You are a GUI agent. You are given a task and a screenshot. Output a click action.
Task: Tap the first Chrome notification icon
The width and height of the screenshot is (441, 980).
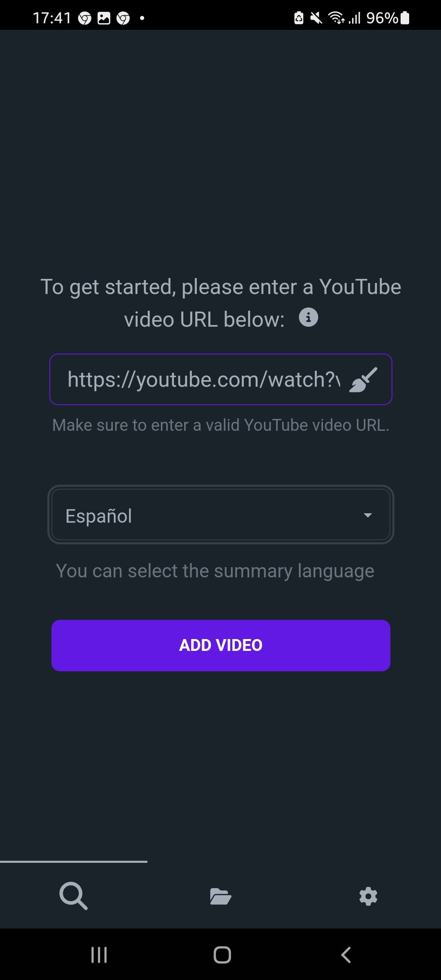click(85, 18)
